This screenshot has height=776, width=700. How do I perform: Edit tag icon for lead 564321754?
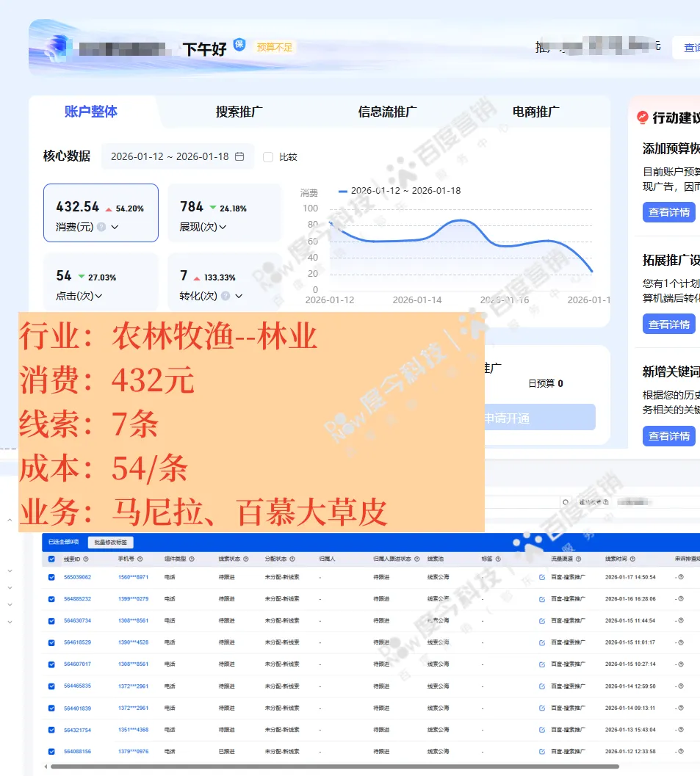click(x=542, y=730)
